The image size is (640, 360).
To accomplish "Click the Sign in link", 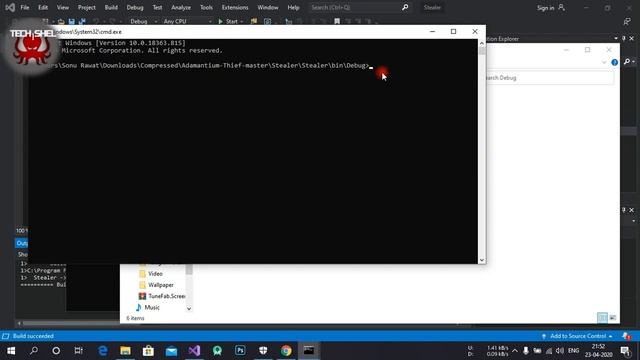I will pos(545,8).
